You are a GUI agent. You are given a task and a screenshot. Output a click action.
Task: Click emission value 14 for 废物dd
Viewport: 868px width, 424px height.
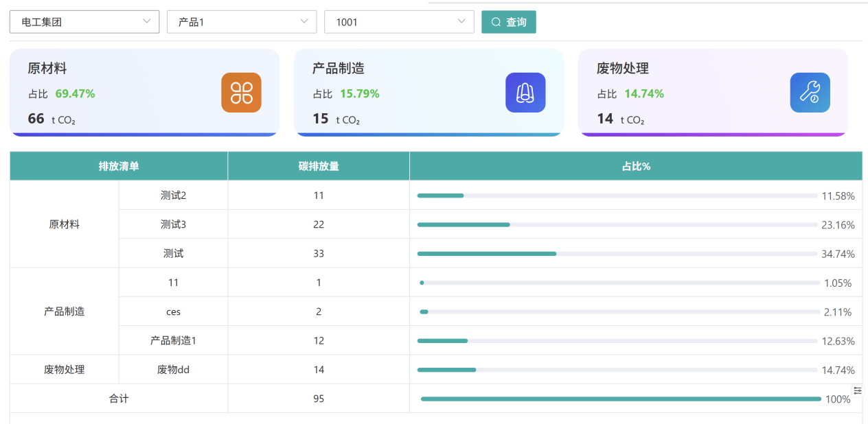coord(319,370)
